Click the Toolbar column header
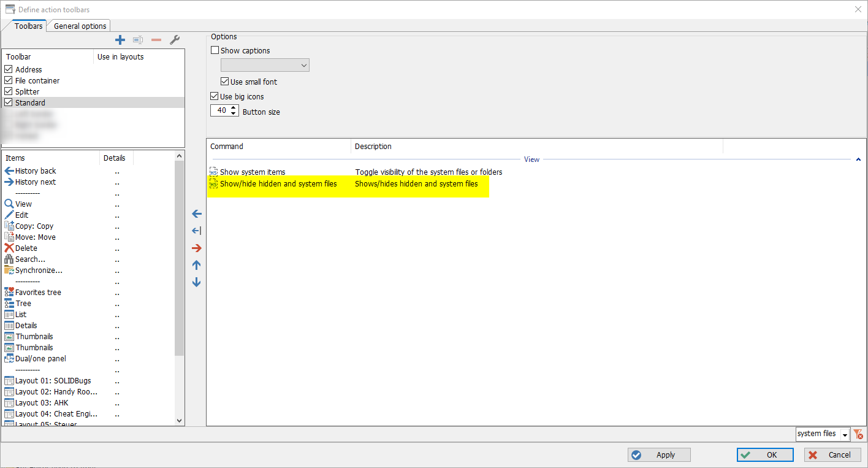Image resolution: width=868 pixels, height=468 pixels. pyautogui.click(x=48, y=57)
